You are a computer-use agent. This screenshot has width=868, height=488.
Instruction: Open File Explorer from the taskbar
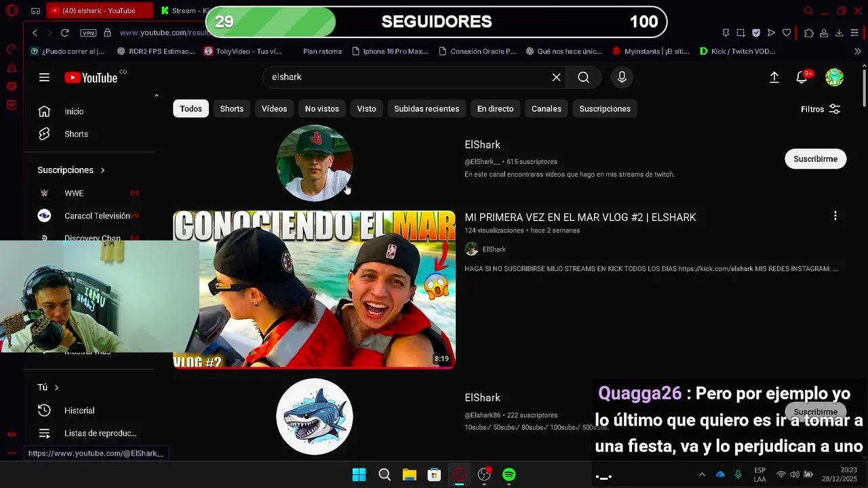(409, 474)
